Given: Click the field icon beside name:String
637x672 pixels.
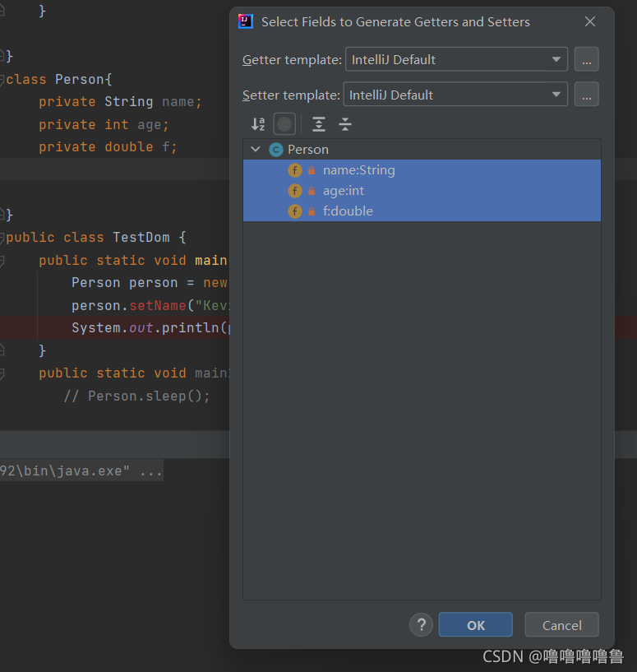Looking at the screenshot, I should coord(295,170).
